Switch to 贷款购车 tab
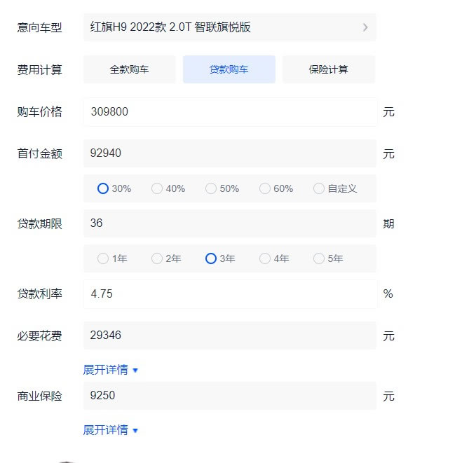 click(x=229, y=69)
